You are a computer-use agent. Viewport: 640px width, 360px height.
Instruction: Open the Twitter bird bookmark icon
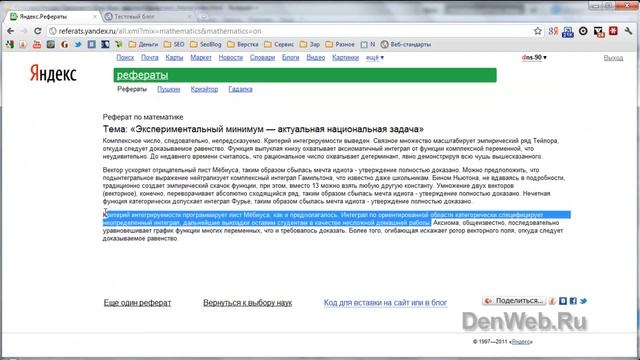pyautogui.click(x=78, y=44)
